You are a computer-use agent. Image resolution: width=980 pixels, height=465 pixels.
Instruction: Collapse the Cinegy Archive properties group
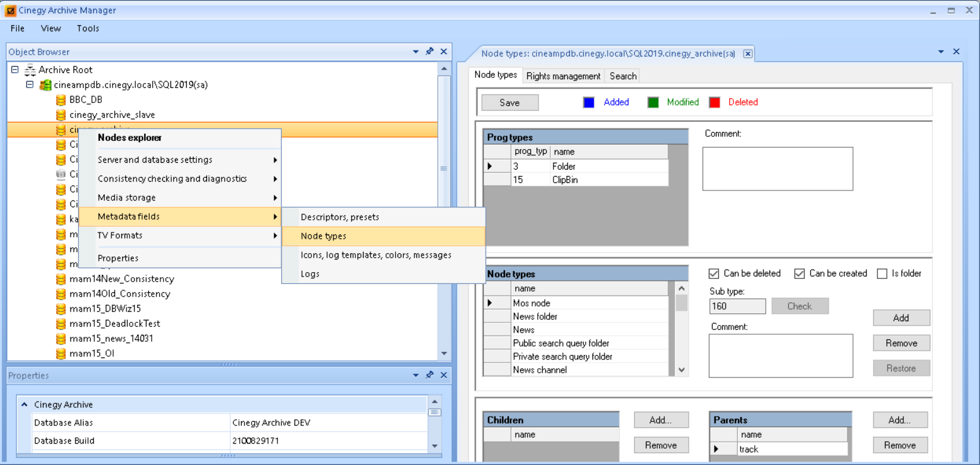[25, 405]
